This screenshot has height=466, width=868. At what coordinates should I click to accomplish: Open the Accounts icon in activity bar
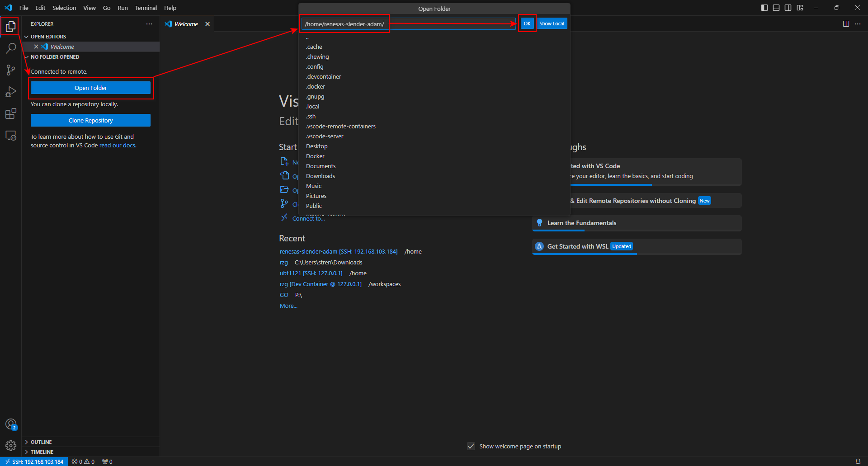coord(11,424)
